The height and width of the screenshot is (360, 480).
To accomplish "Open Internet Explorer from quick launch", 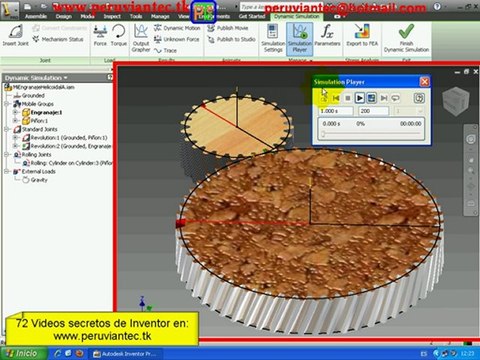I will tap(58, 353).
